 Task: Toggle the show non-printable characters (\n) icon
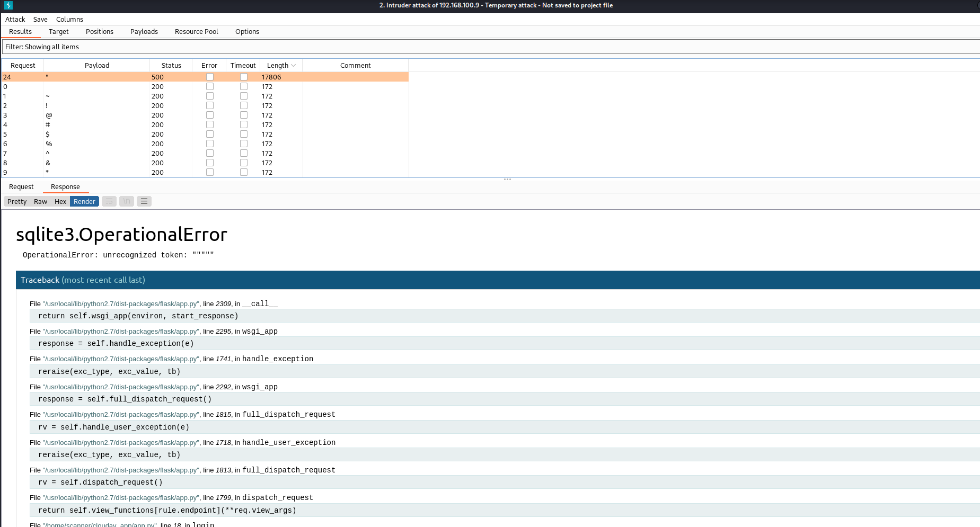pos(127,201)
